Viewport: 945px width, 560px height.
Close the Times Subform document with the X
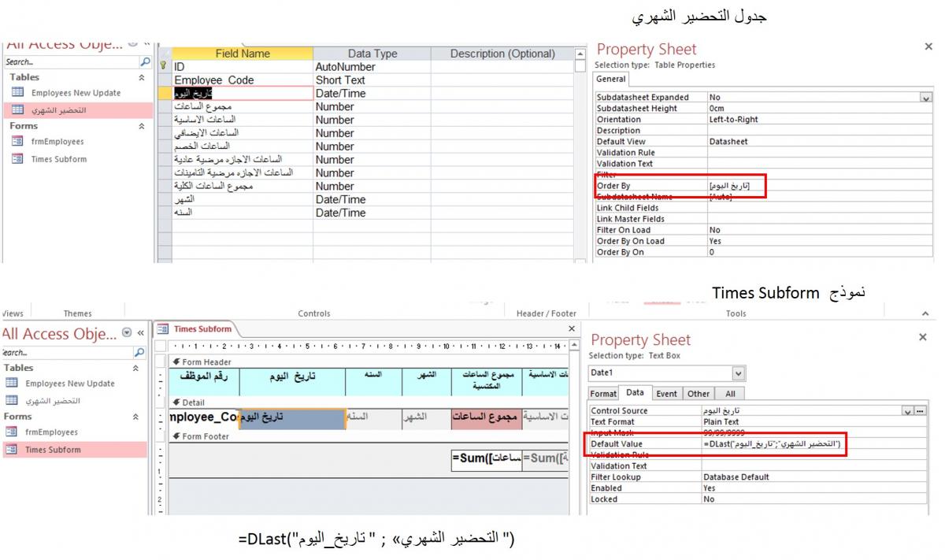(x=572, y=329)
